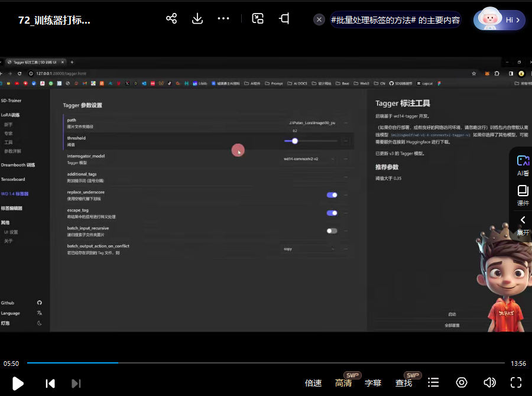Viewport: 532px width, 396px height.
Task: Open the interrogator_model dropdown
Action: [x=309, y=158]
